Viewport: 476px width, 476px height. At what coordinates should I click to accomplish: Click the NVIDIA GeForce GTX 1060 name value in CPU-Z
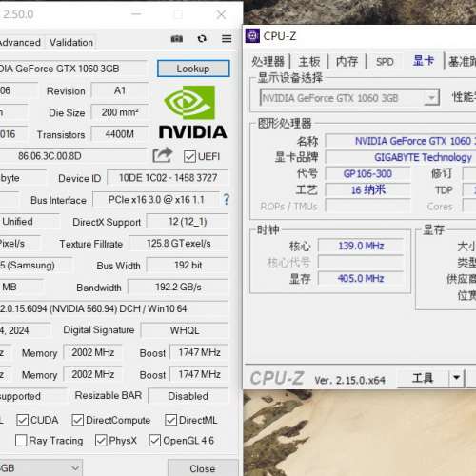point(401,141)
